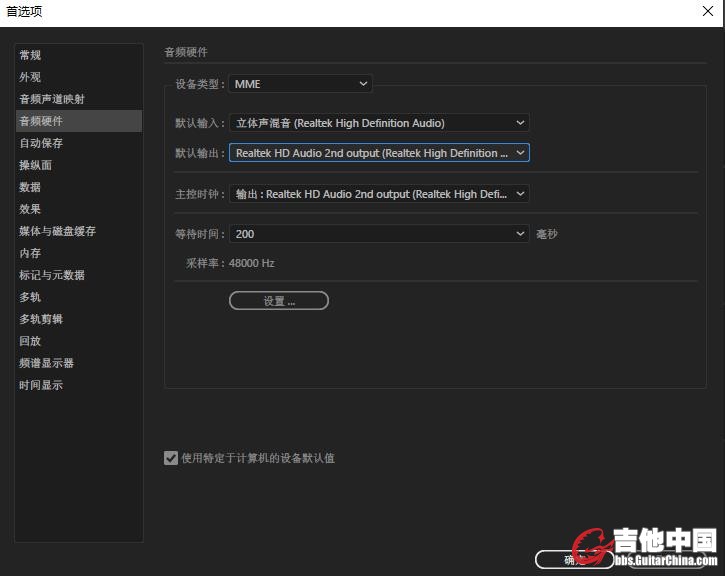This screenshot has width=725, height=576.
Task: Toggle 使用特定于计算机的设备默认值 checkbox
Action: pos(171,458)
